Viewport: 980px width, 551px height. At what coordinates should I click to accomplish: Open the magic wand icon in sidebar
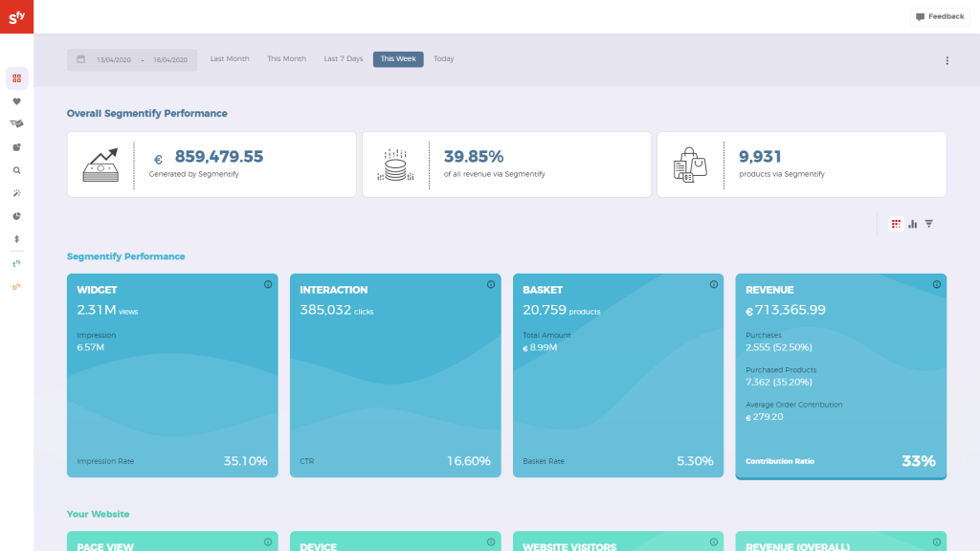[17, 193]
